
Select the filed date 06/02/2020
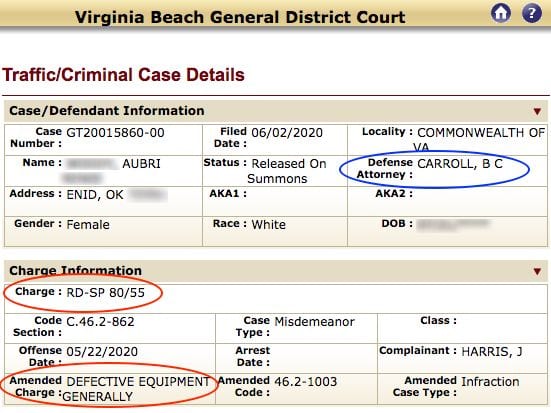[x=287, y=133]
